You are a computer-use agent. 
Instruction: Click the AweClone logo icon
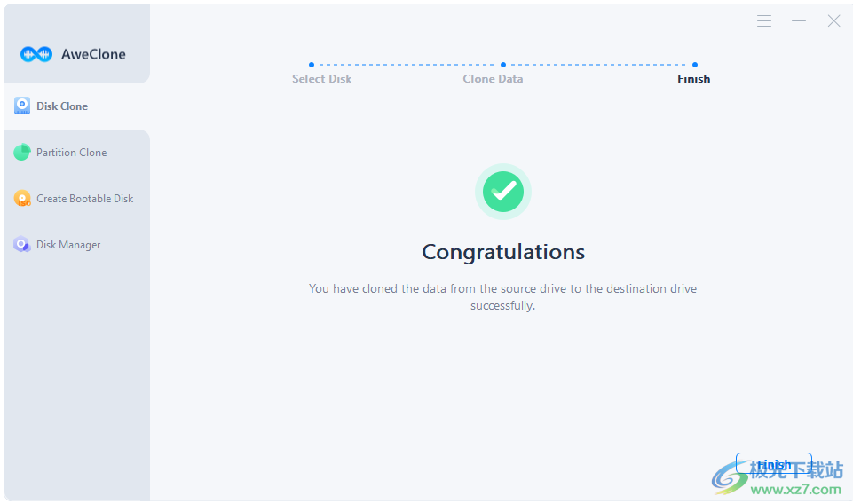(x=36, y=54)
